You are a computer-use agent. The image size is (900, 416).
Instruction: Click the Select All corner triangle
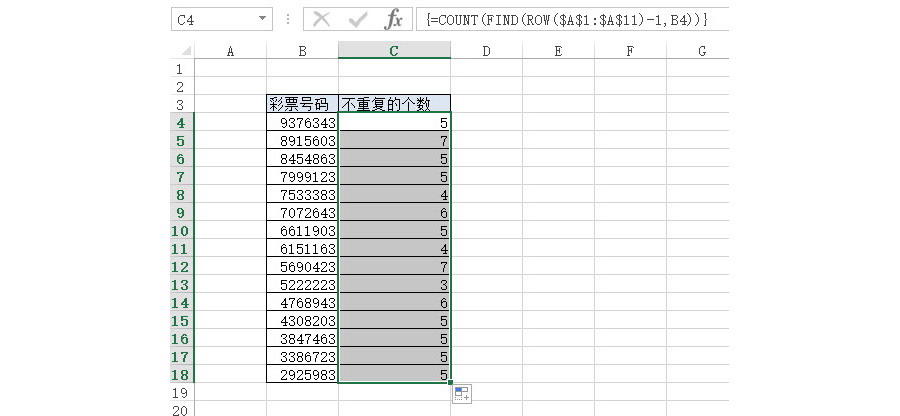pyautogui.click(x=186, y=51)
